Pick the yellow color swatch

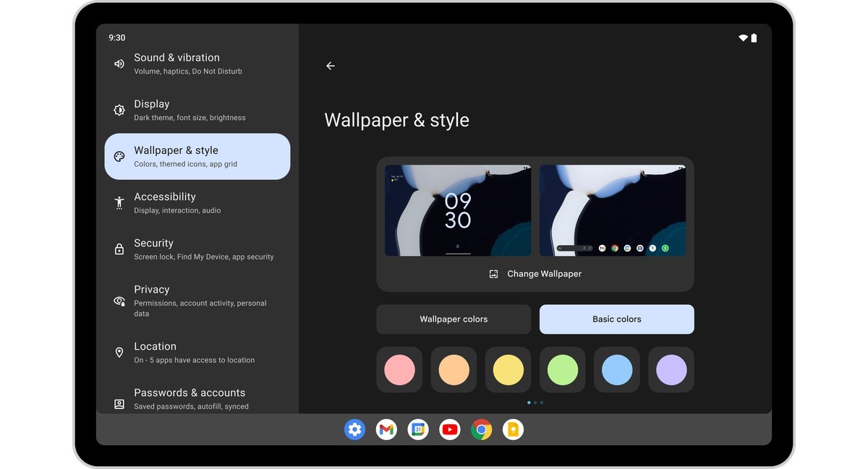[508, 370]
